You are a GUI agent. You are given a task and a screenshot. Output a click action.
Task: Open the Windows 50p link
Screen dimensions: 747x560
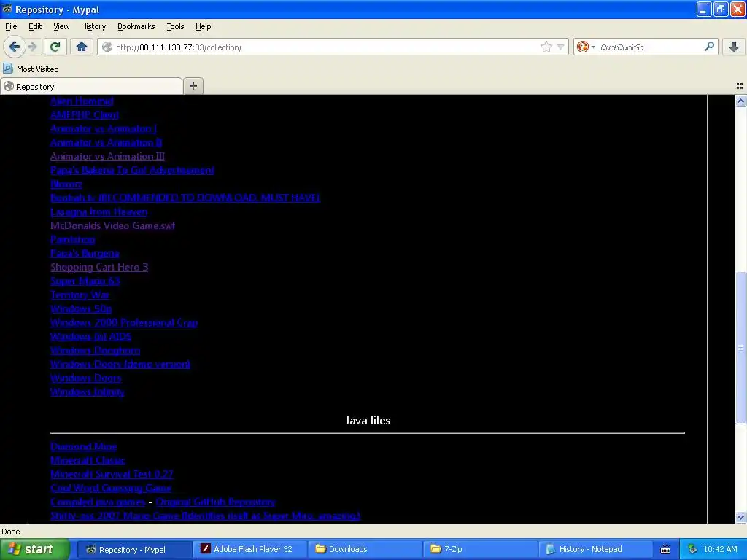tap(81, 308)
